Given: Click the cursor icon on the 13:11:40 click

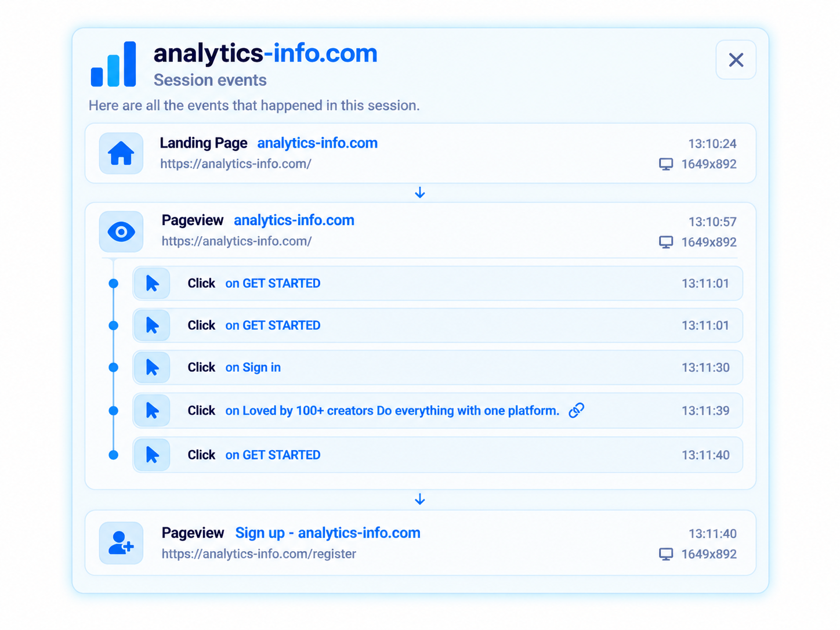Looking at the screenshot, I should pyautogui.click(x=152, y=455).
